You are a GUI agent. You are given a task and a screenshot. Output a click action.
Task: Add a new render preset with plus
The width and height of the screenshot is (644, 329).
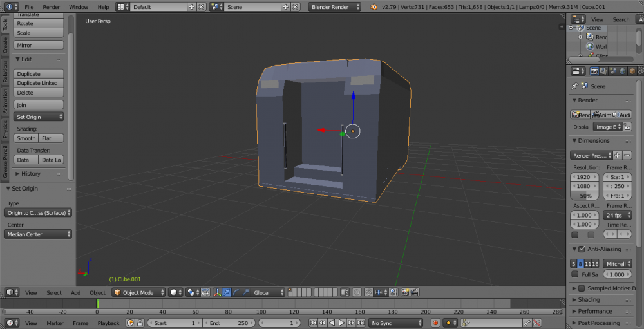617,155
